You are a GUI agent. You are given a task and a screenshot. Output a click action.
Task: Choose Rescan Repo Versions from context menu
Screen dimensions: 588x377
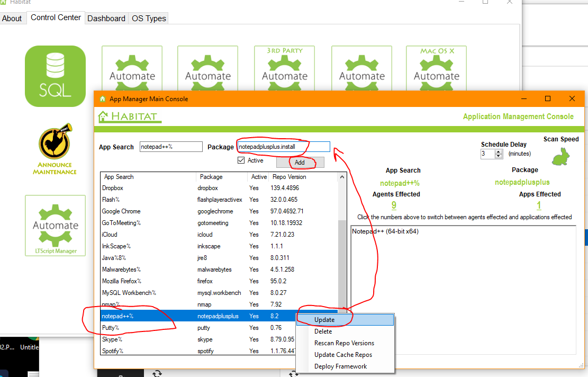[x=344, y=343]
